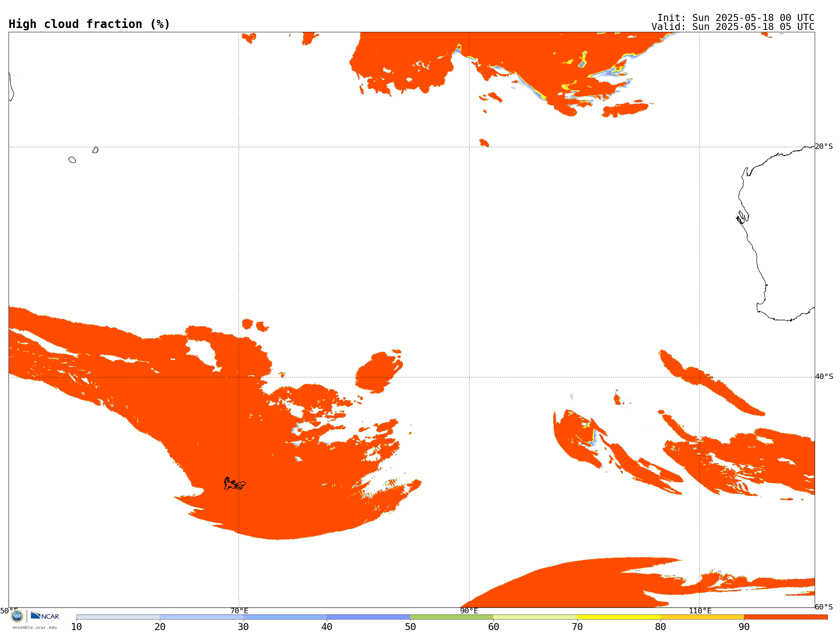Click the 90°E longitude label
The height and width of the screenshot is (632, 840).
coord(469,611)
